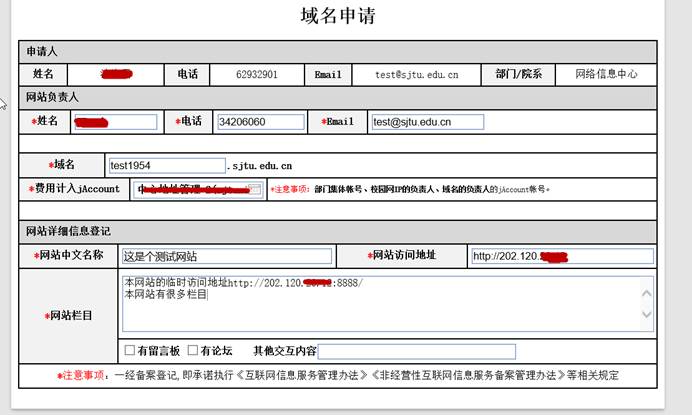Click the 域名 field containing test1954
Screen dimensions: 692x415
167,166
